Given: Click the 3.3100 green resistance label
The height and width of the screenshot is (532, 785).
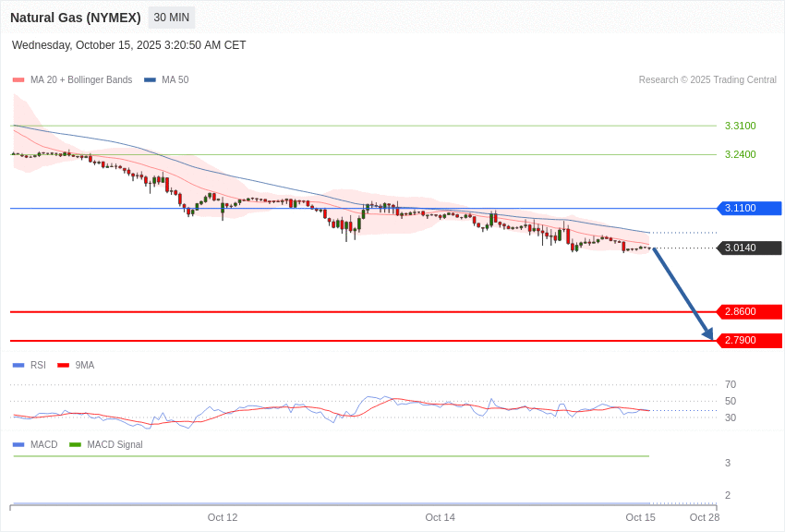Looking at the screenshot, I should click(740, 126).
